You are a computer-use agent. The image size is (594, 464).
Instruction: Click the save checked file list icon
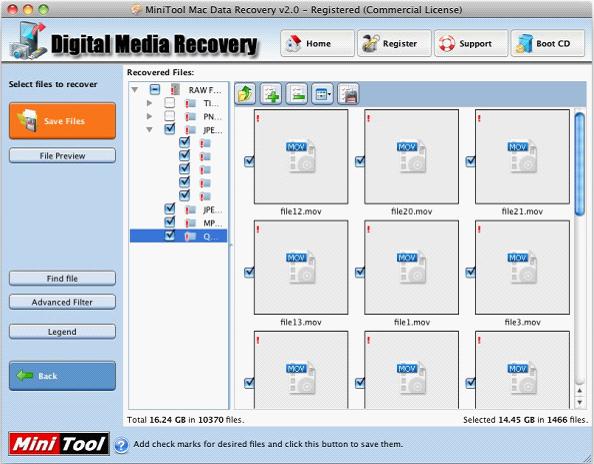pyautogui.click(x=348, y=94)
